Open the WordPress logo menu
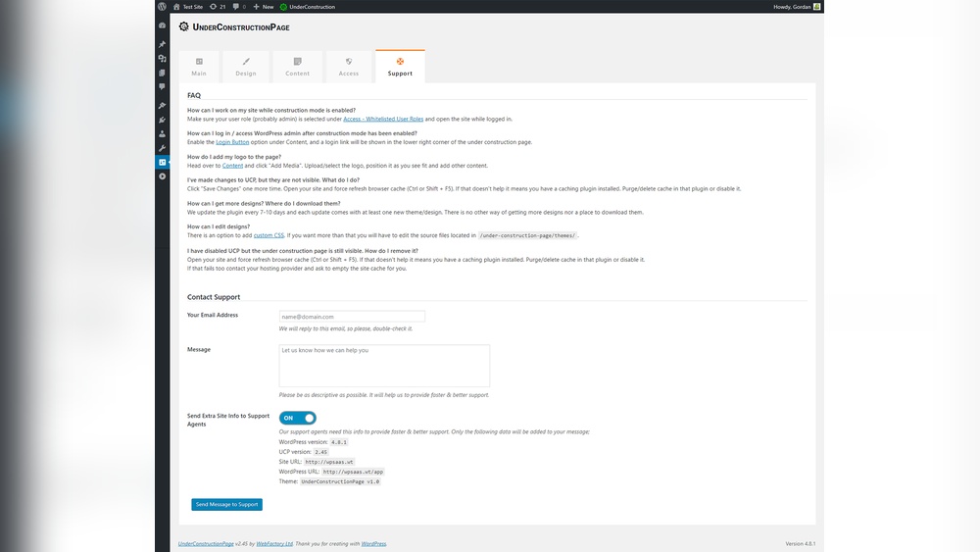980x552 pixels. coord(162,6)
